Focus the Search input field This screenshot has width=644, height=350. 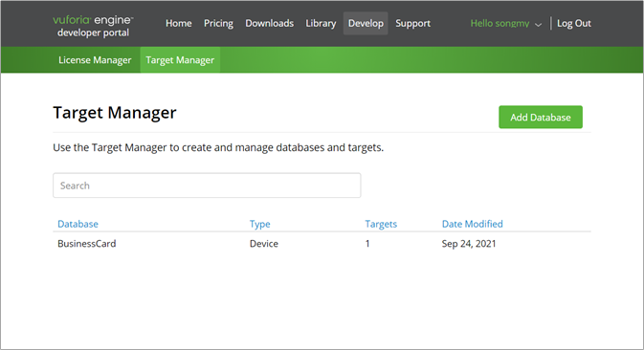pyautogui.click(x=207, y=186)
